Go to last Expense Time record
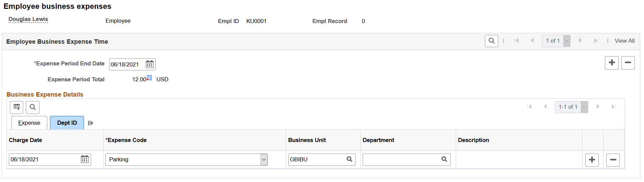 point(596,41)
